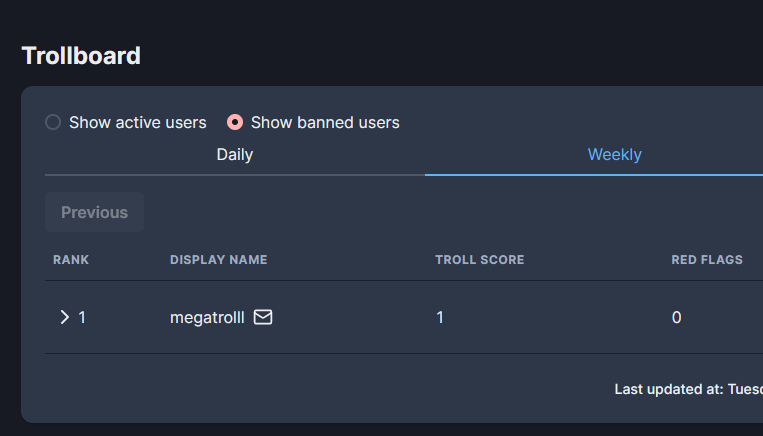Select Show banned users radio button
This screenshot has width=763, height=436.
click(x=235, y=122)
